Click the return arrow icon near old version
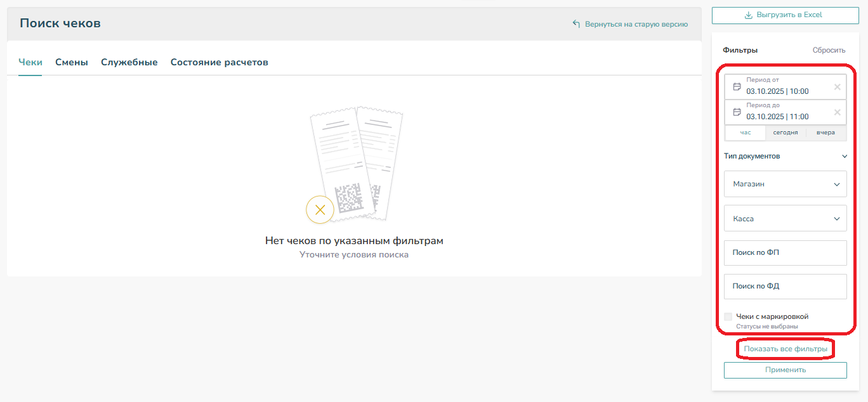The image size is (868, 402). 576,24
